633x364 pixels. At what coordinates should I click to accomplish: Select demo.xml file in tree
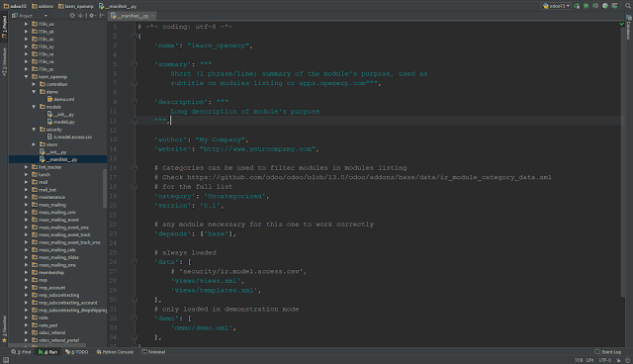pyautogui.click(x=60, y=99)
